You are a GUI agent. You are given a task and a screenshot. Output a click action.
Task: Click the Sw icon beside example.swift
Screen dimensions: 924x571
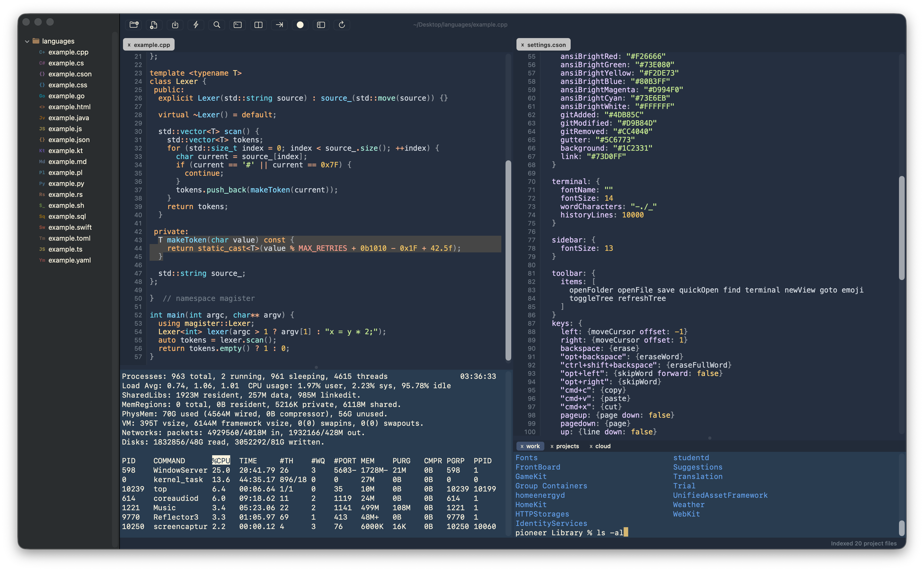pos(42,227)
